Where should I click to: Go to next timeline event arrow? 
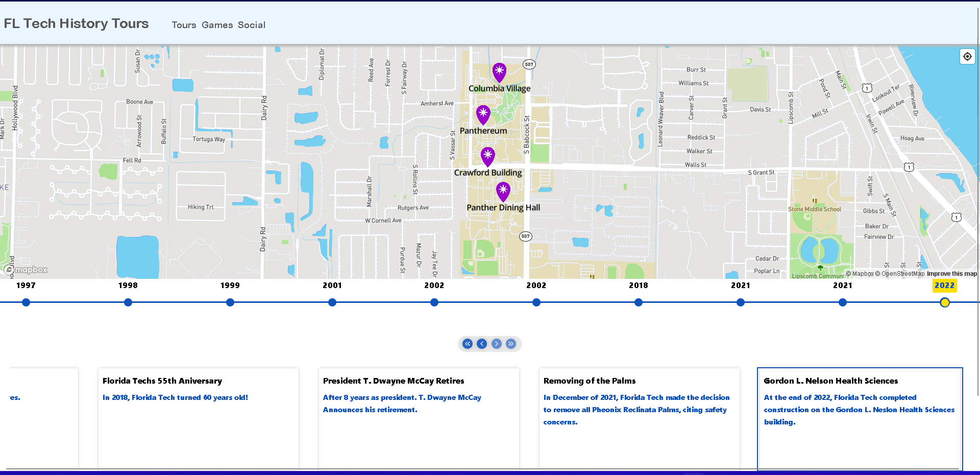tap(497, 344)
